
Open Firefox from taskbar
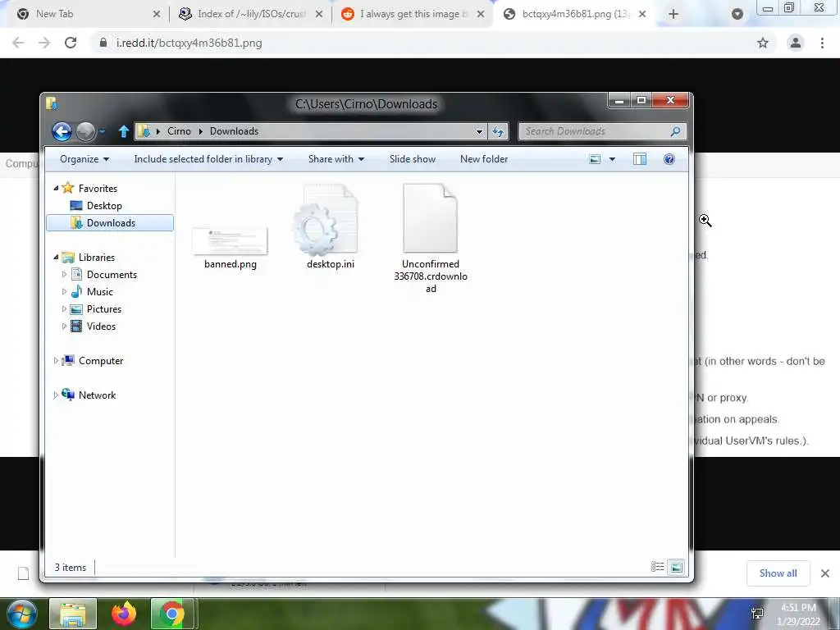pos(124,614)
